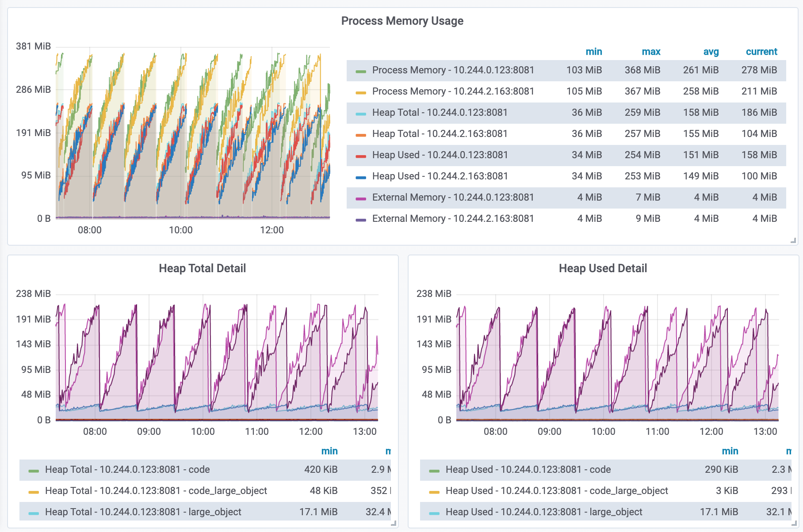
Task: Open color picker for orange Heap Total 10.244.2.163 swatch
Action: tap(361, 135)
